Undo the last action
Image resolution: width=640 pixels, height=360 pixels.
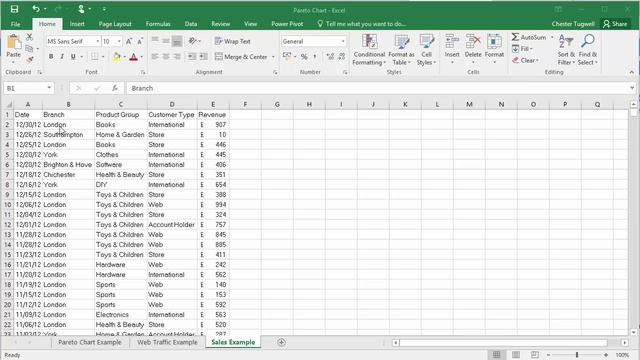point(36,9)
